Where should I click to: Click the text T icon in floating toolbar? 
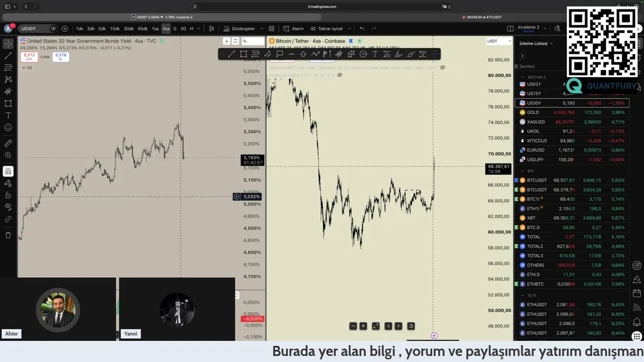(x=375, y=54)
